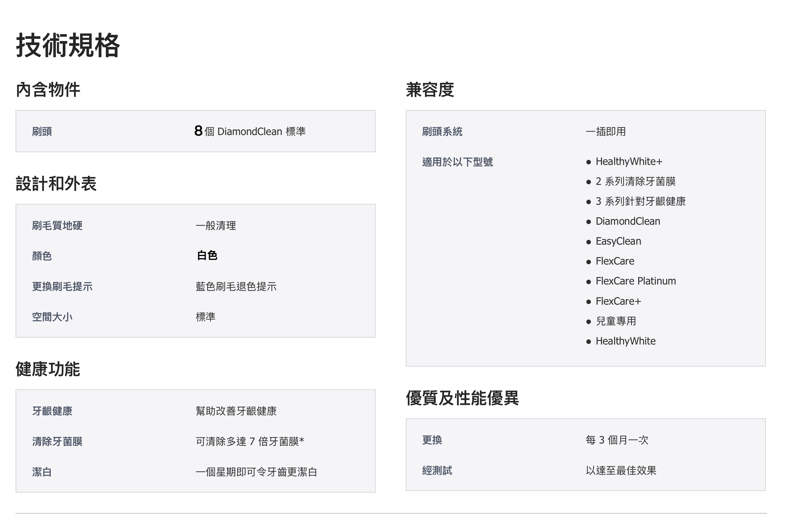Click the 每 3 個月一次 replacement value
This screenshot has height=532, width=806.
tap(617, 440)
